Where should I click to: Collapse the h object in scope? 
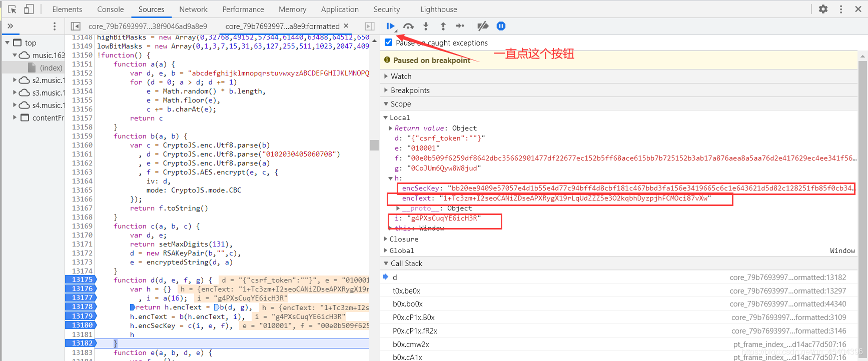[x=391, y=178]
